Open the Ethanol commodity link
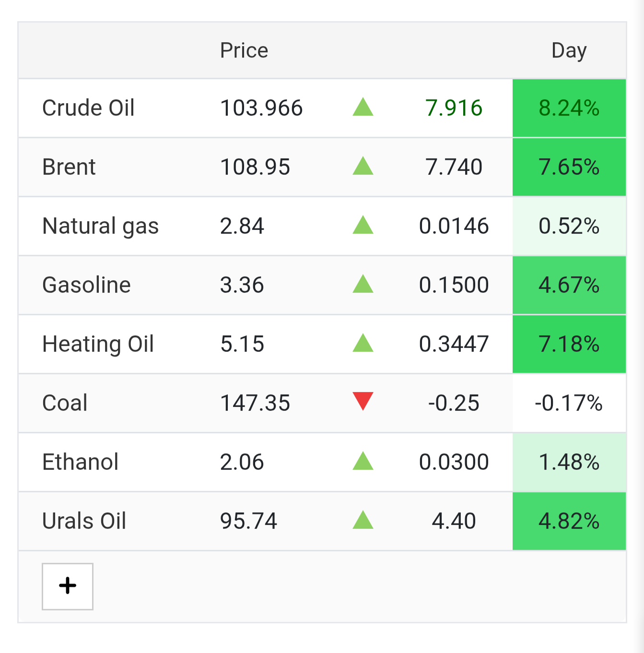Image resolution: width=644 pixels, height=653 pixels. coord(80,462)
